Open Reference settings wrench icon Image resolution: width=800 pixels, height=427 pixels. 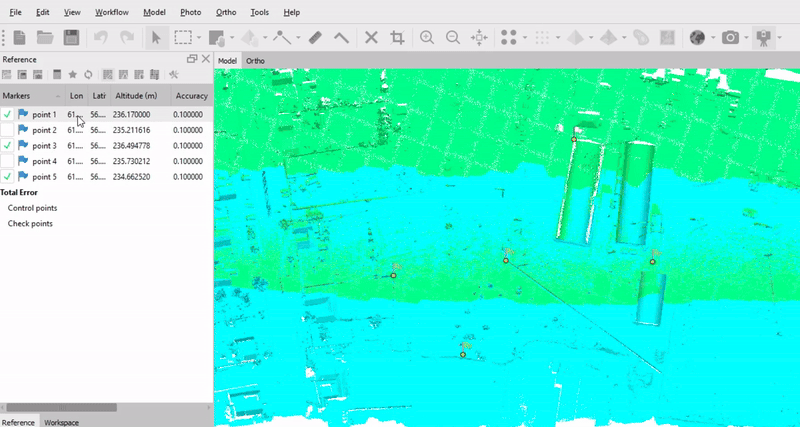click(173, 75)
